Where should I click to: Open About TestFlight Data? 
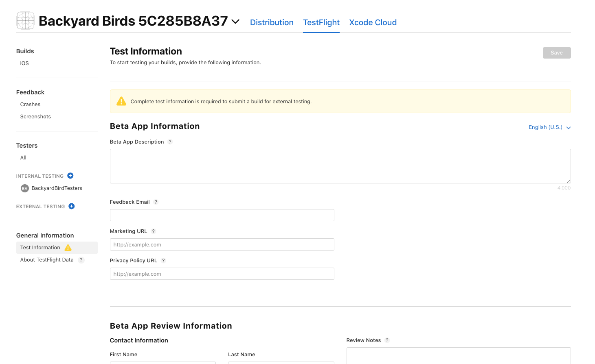point(47,260)
